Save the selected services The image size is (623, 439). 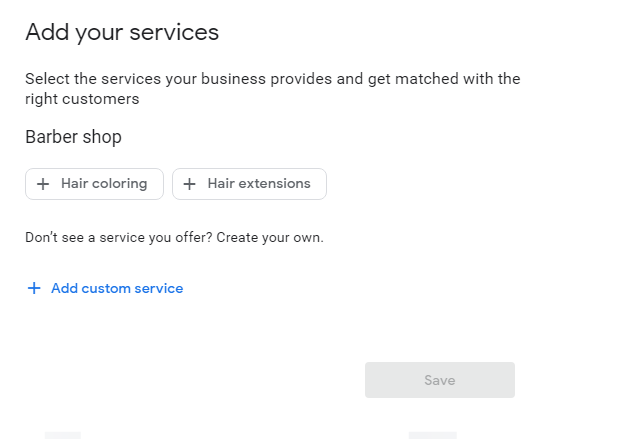click(440, 380)
